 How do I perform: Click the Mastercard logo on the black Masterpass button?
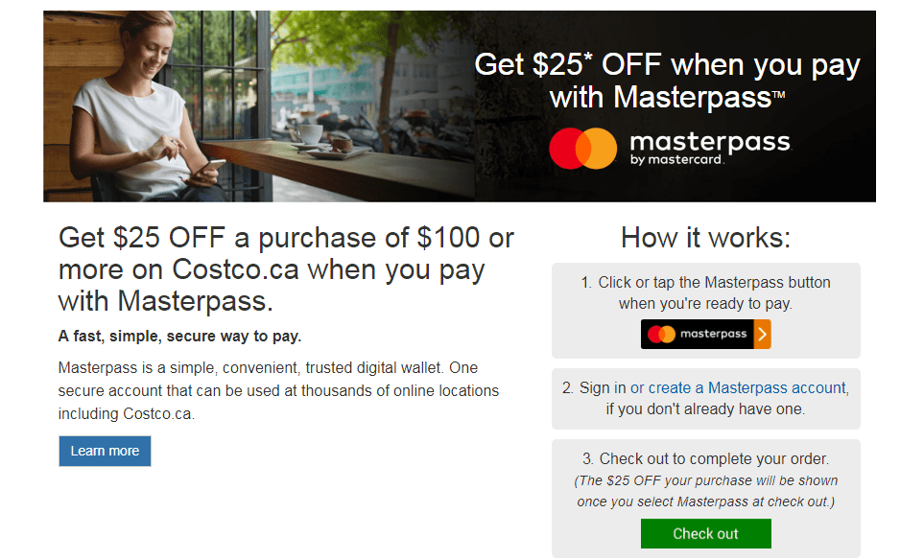click(662, 334)
